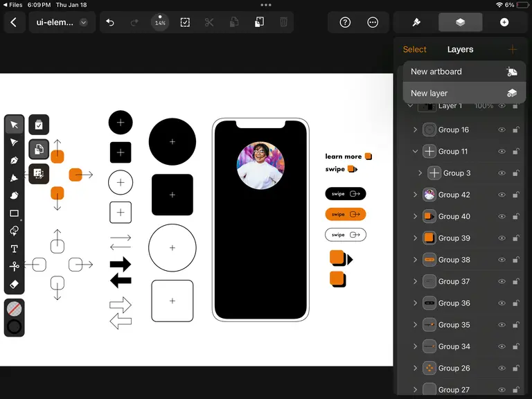Hide Group 34 with its eye icon
The height and width of the screenshot is (399, 532).
(502, 346)
